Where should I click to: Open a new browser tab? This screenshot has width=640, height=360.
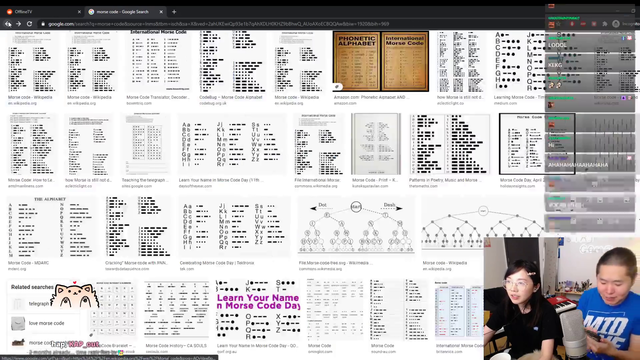174,12
